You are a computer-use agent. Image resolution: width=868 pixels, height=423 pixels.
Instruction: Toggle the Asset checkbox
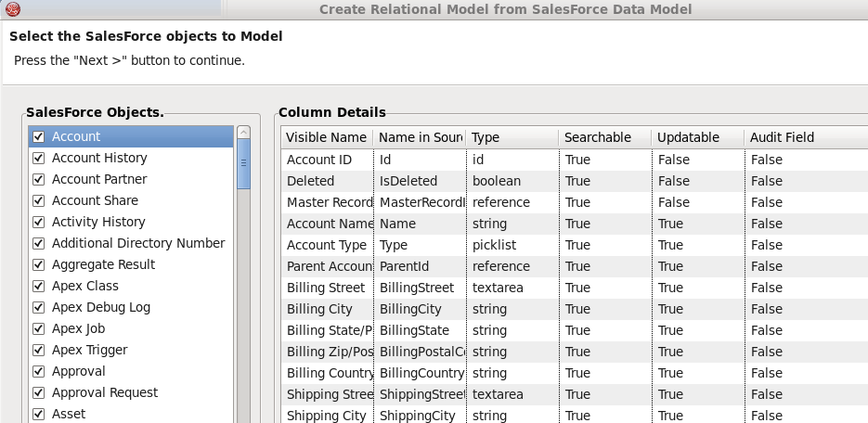coord(38,414)
